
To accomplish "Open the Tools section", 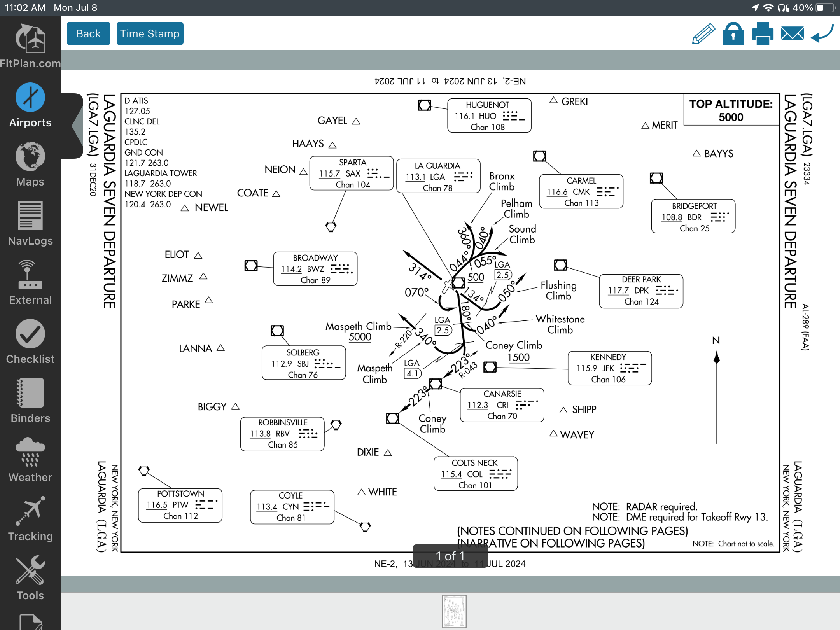I will coord(30,578).
